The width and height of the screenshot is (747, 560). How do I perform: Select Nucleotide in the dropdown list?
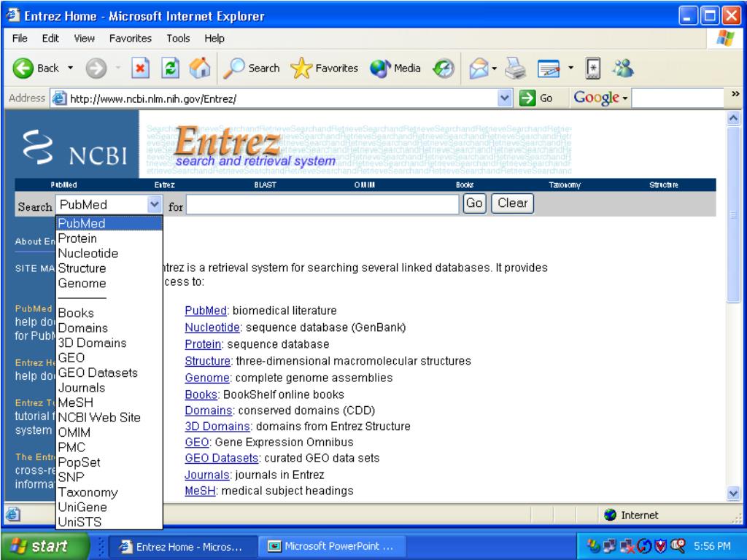coord(109,253)
